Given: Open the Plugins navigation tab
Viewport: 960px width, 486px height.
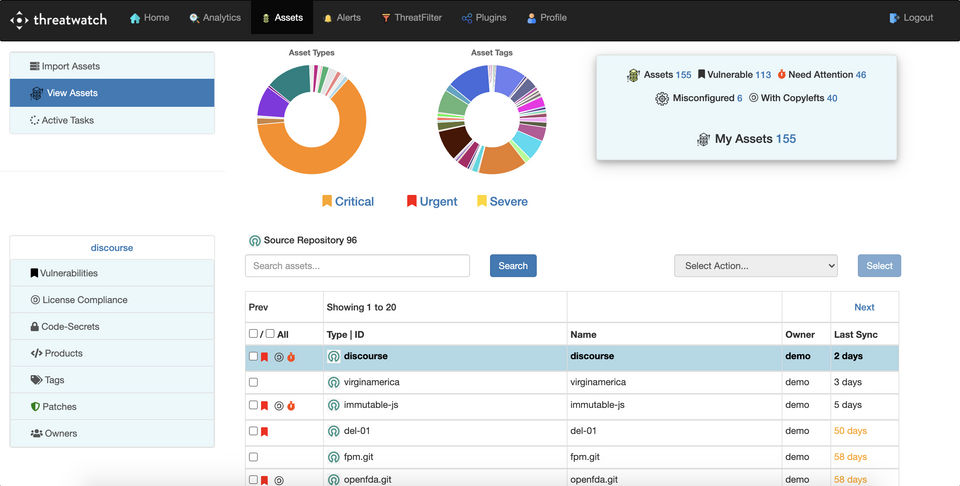Looking at the screenshot, I should (x=484, y=18).
